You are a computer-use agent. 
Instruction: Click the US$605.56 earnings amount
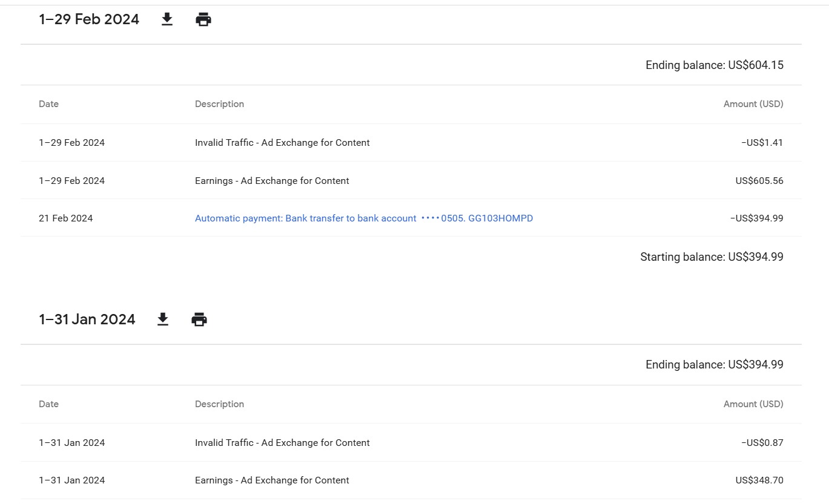(759, 181)
